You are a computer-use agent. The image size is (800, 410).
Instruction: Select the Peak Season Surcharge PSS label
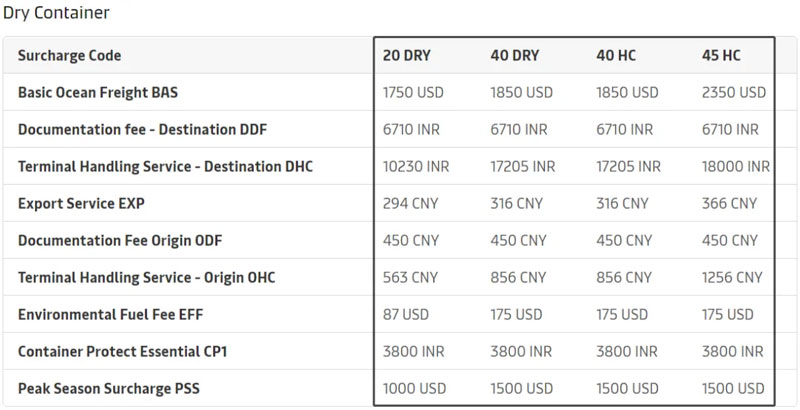(x=108, y=388)
